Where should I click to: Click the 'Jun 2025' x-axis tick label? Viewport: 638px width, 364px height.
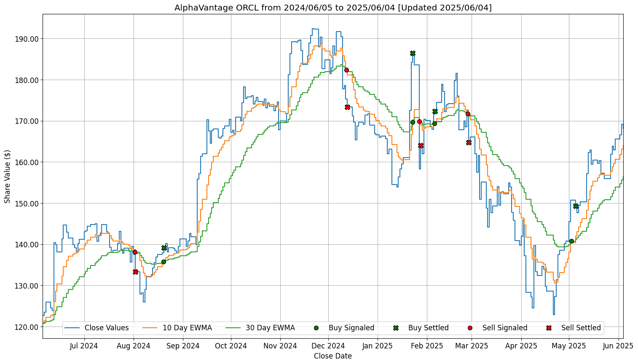618,346
